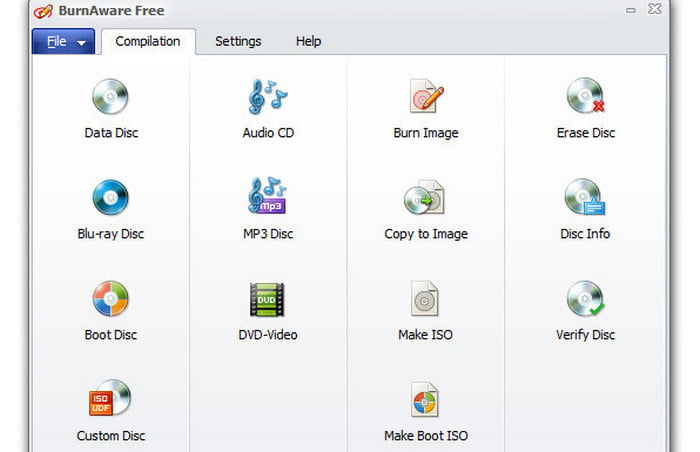This screenshot has height=452, width=700.
Task: Select the Burn Image tool
Action: pyautogui.click(x=425, y=109)
